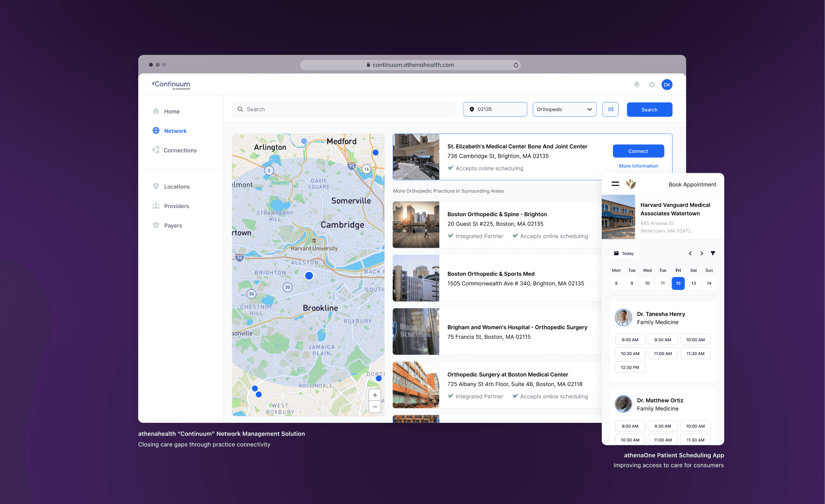Image resolution: width=825 pixels, height=504 pixels.
Task: Go to Connections in the sidebar
Action: click(181, 150)
